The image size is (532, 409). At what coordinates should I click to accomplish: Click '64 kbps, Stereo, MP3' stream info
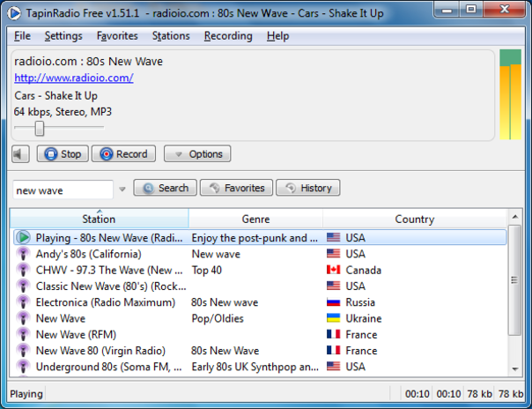[x=63, y=112]
